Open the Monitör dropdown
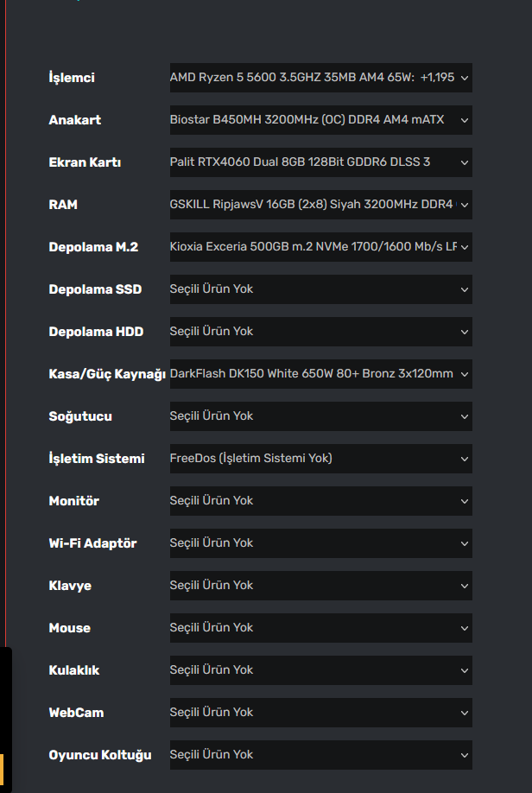This screenshot has width=532, height=793. tap(320, 501)
